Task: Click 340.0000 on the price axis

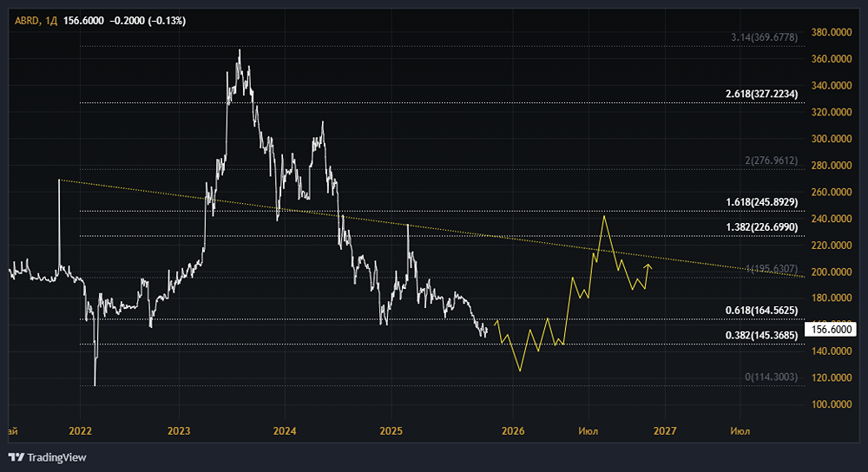Action: [x=832, y=85]
